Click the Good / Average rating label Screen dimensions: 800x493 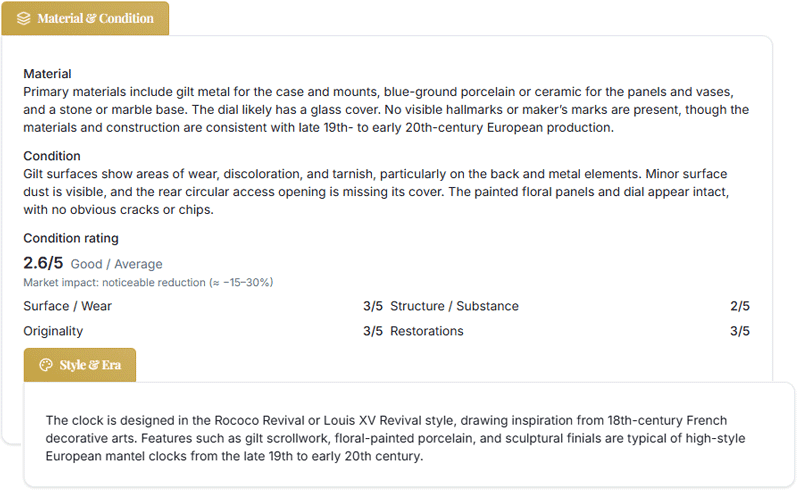click(x=116, y=264)
